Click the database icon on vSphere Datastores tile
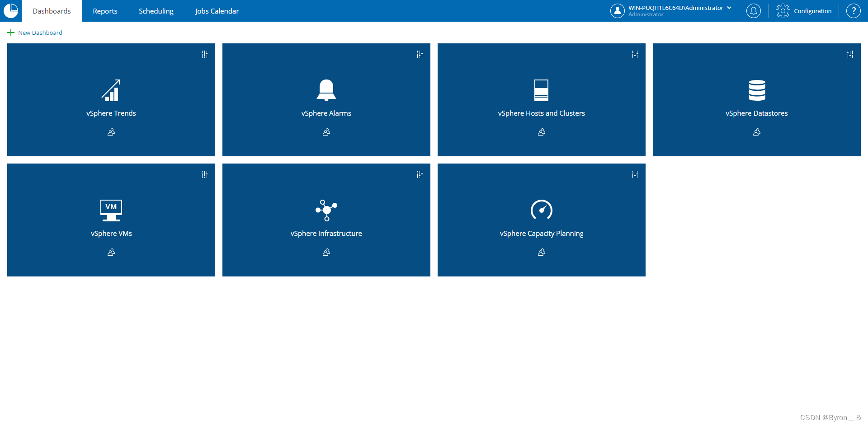This screenshot has height=426, width=868. [756, 90]
